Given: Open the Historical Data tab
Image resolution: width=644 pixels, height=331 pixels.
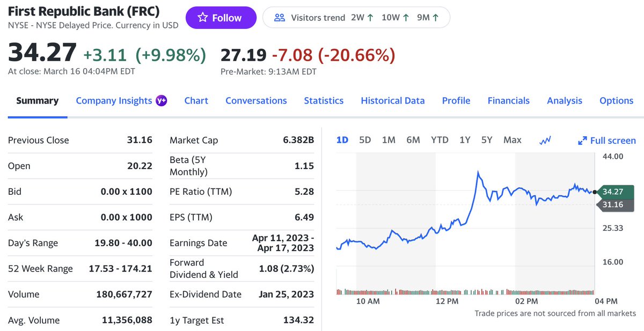Looking at the screenshot, I should click(x=393, y=101).
